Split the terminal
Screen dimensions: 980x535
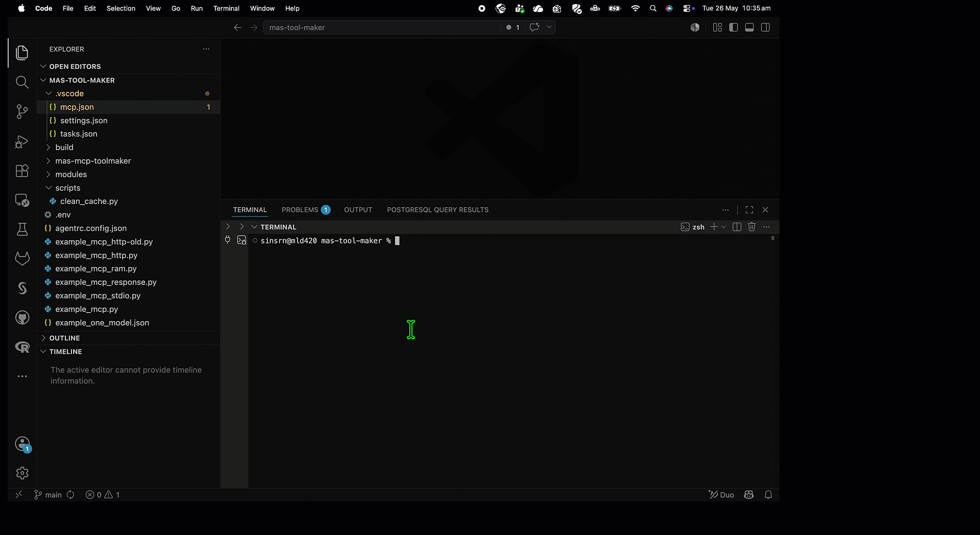click(737, 227)
